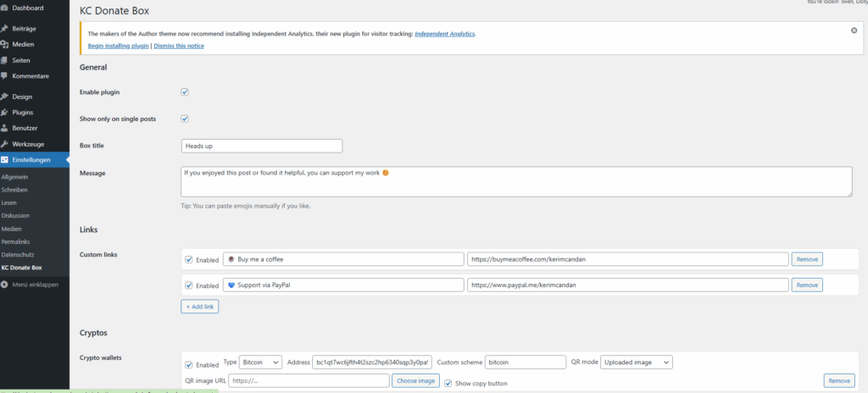Click the + Add link button
868x393 pixels.
coord(199,307)
